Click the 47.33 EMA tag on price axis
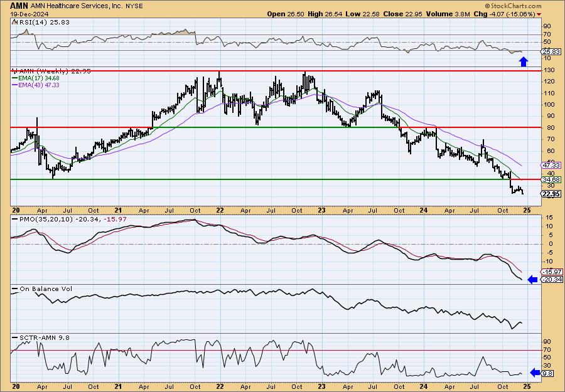The height and width of the screenshot is (392, 565). pos(551,165)
